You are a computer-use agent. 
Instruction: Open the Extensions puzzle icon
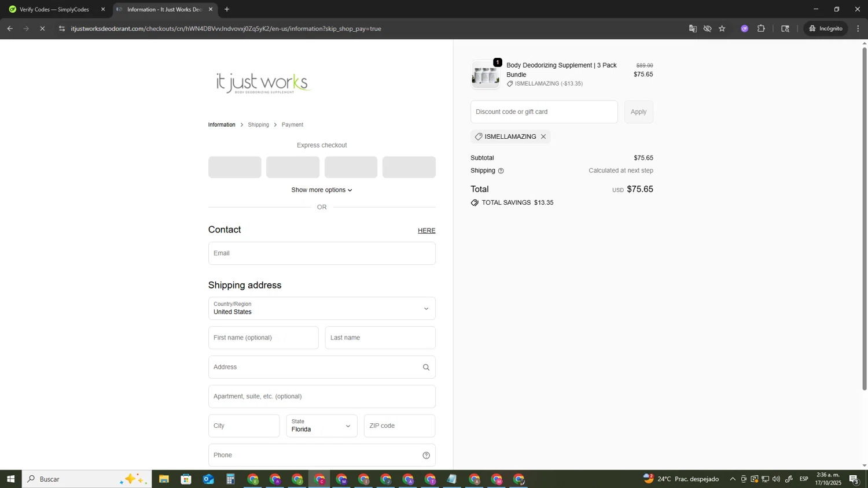click(761, 28)
